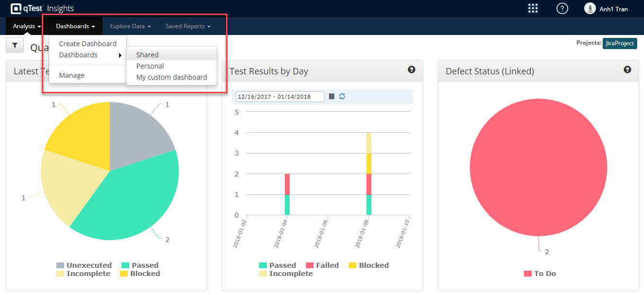Click the qTest Insights logo
644x295 pixels.
pos(42,8)
